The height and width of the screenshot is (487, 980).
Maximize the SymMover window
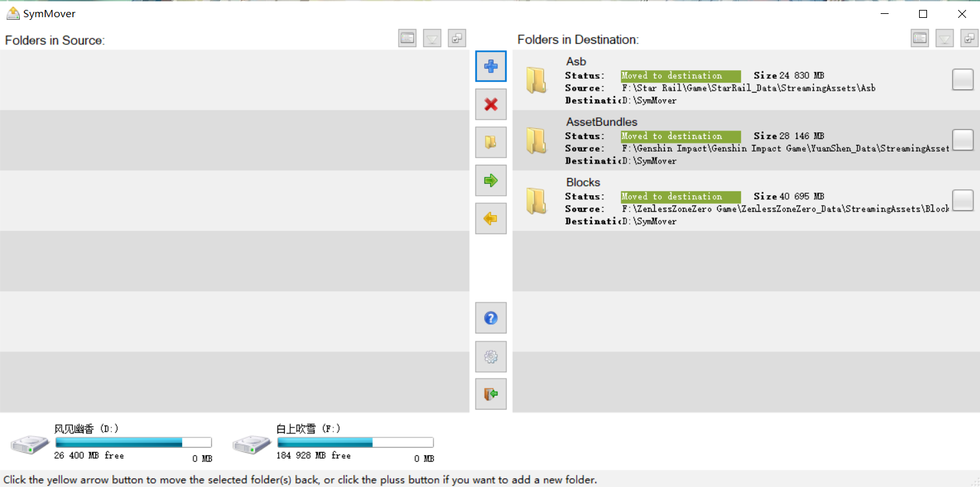[x=923, y=14]
